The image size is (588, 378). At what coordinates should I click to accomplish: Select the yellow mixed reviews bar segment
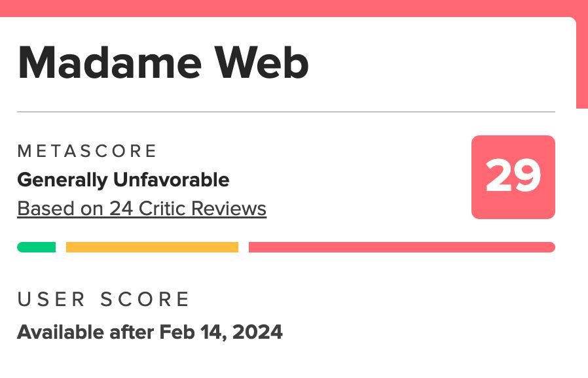pos(152,247)
